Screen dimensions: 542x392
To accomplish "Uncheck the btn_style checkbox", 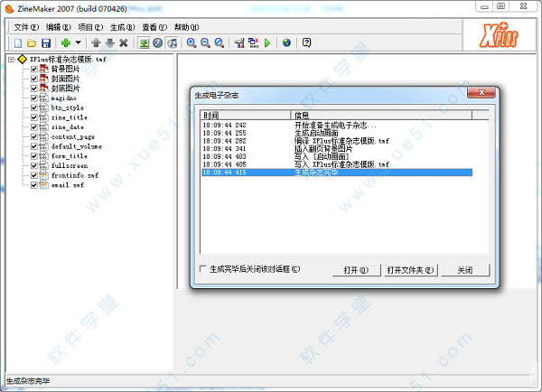I will (34, 107).
